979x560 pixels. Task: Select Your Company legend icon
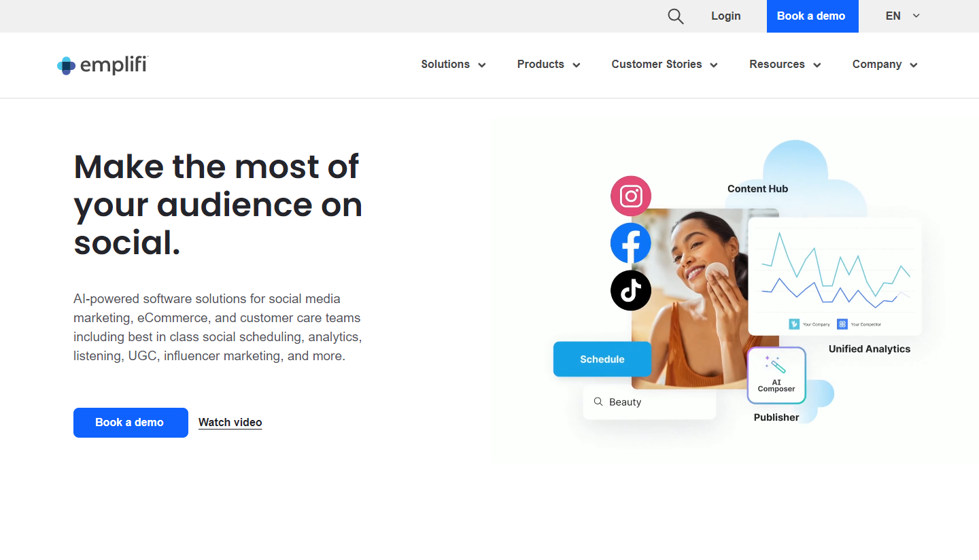click(794, 324)
